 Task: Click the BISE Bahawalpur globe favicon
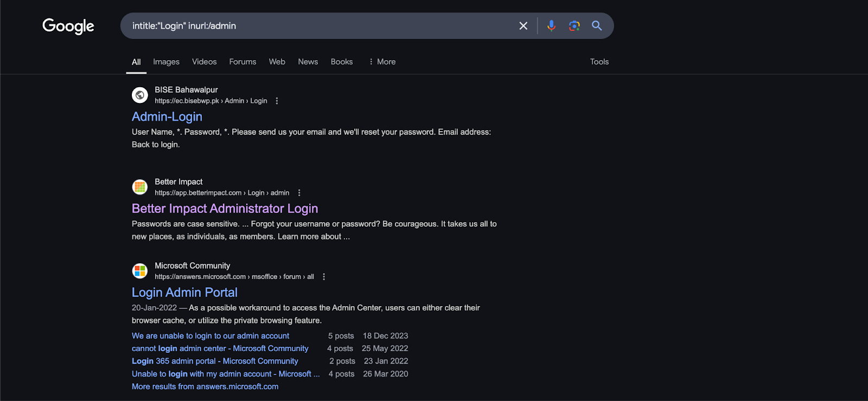[140, 95]
